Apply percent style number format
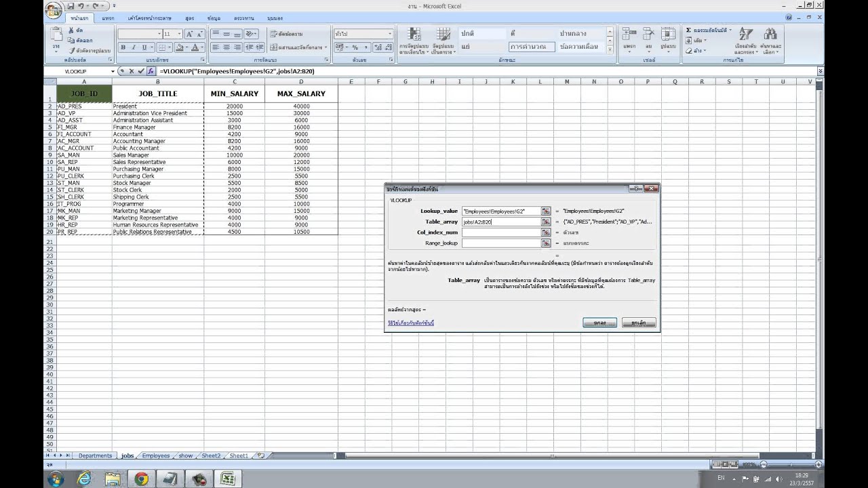The image size is (868, 488). (x=355, y=47)
